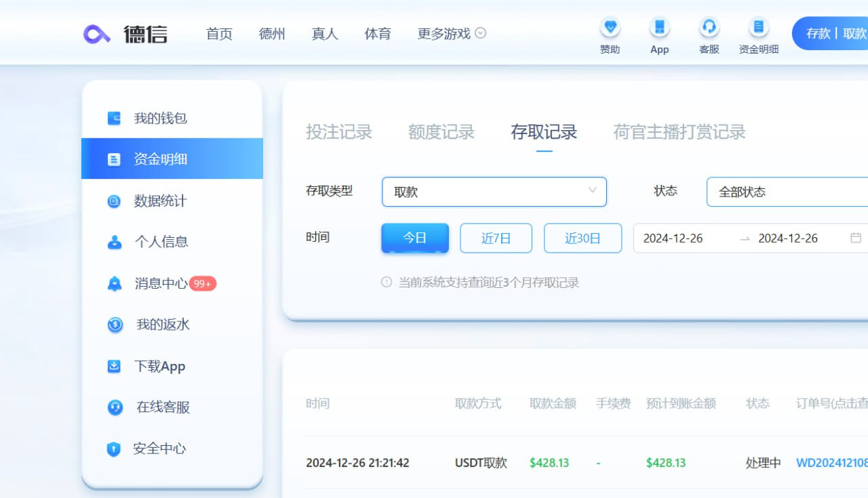
Task: Click the 下载App download icon in sidebar
Action: [x=114, y=367]
